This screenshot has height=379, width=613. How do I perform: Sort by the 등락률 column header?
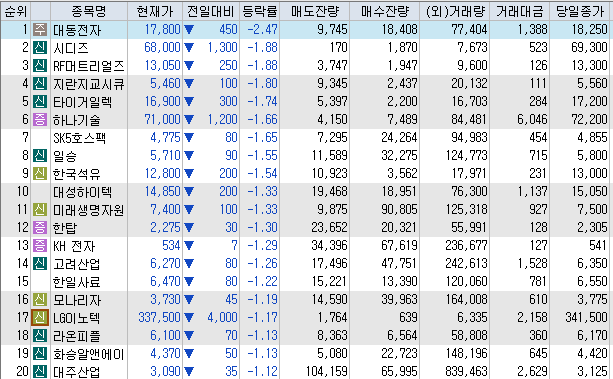pos(260,12)
